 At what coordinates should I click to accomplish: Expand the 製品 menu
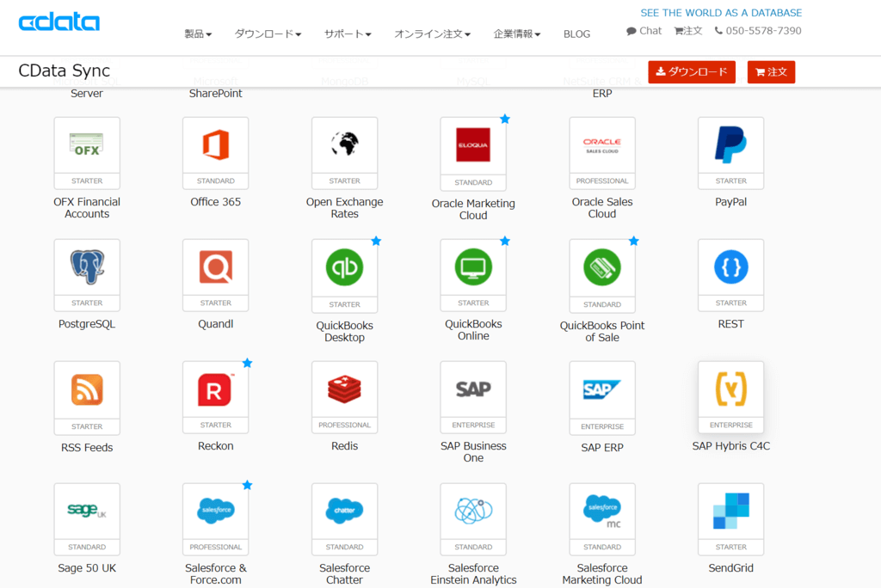point(198,34)
